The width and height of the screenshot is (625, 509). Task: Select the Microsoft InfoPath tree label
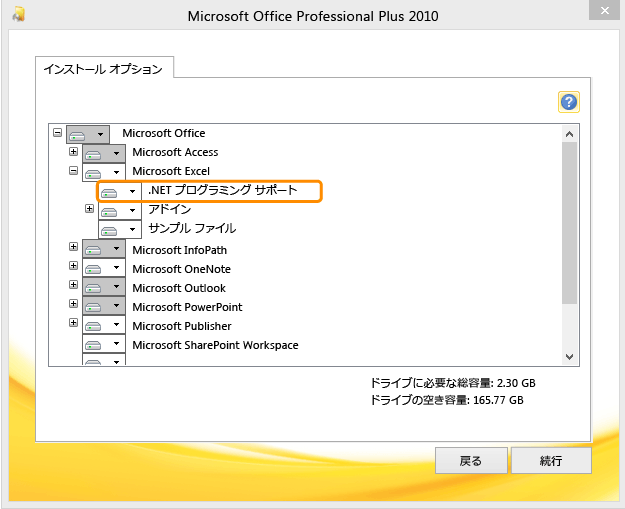click(180, 250)
